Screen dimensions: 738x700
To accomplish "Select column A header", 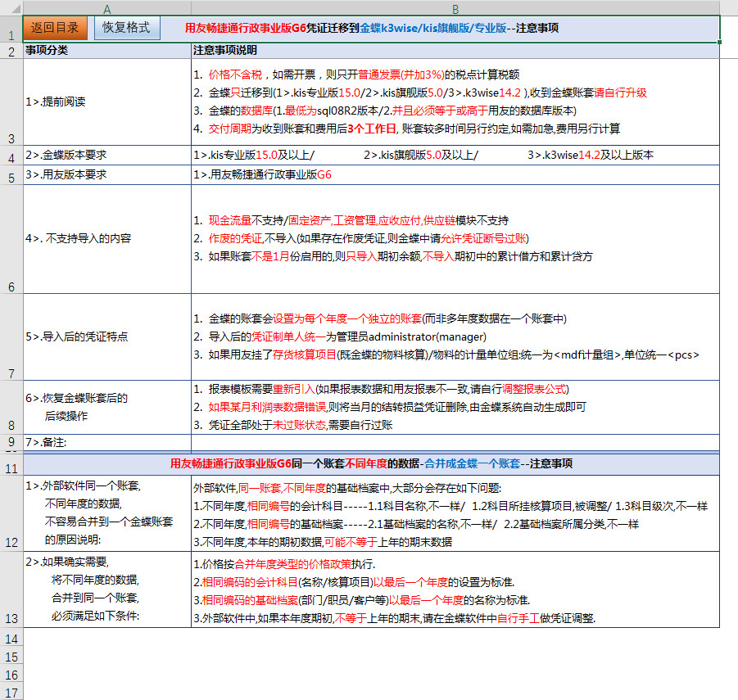I will click(107, 7).
